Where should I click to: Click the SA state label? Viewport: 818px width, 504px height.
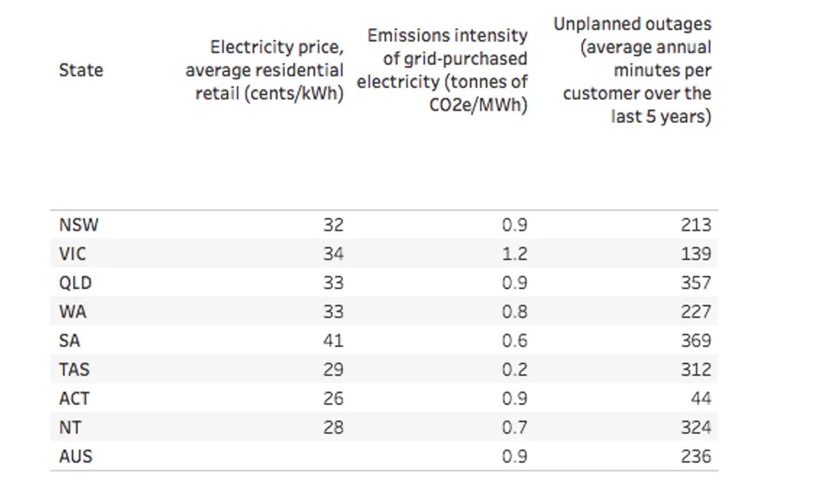tap(69, 341)
